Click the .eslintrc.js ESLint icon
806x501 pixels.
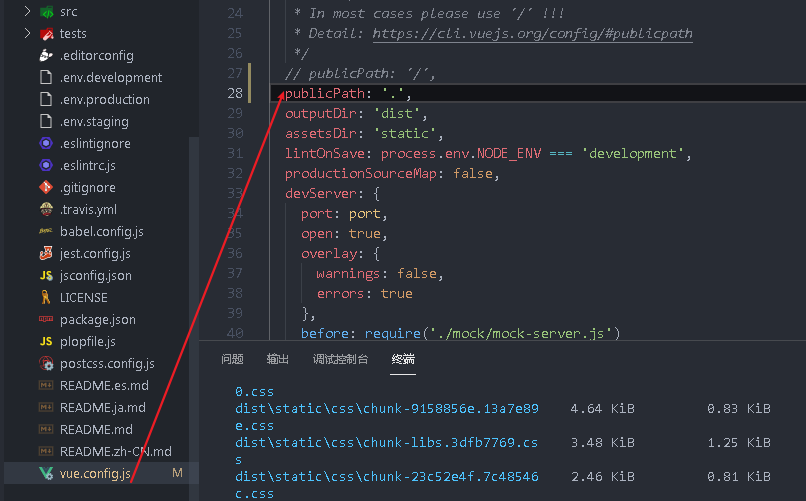(46, 165)
